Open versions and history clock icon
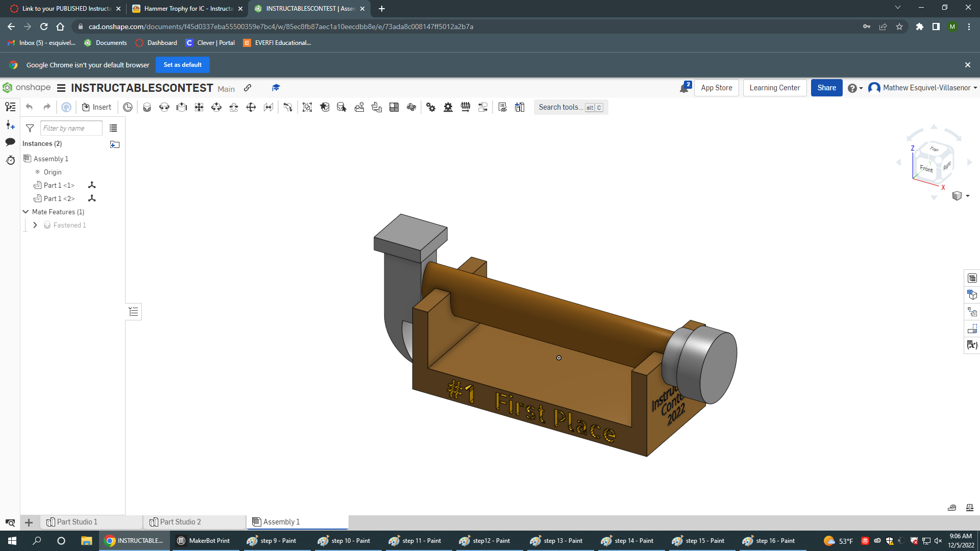 (x=10, y=160)
